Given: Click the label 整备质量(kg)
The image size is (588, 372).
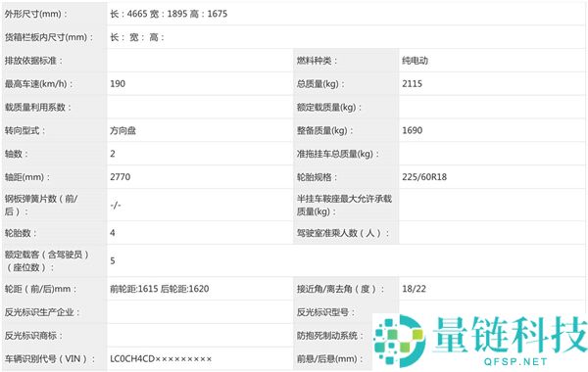Looking at the screenshot, I should point(324,131).
